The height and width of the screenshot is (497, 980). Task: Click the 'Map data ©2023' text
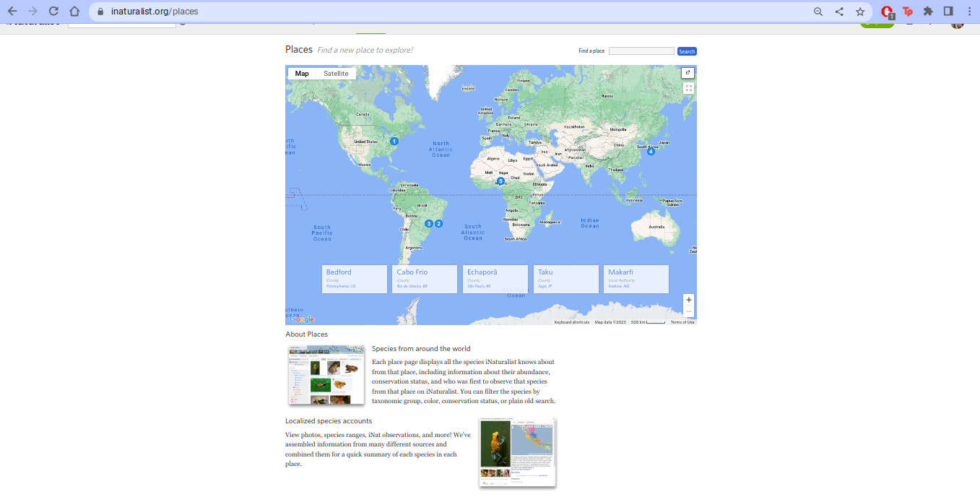[610, 322]
